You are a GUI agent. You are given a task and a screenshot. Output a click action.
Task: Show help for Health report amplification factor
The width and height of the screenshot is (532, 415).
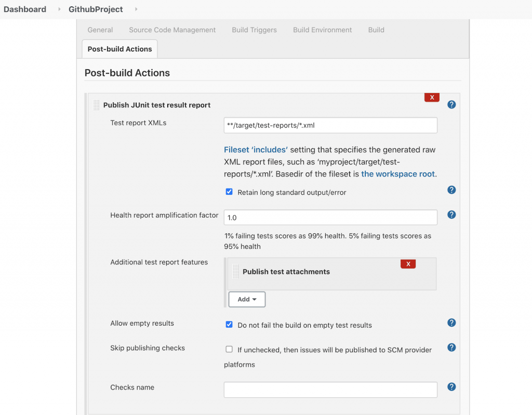point(451,215)
